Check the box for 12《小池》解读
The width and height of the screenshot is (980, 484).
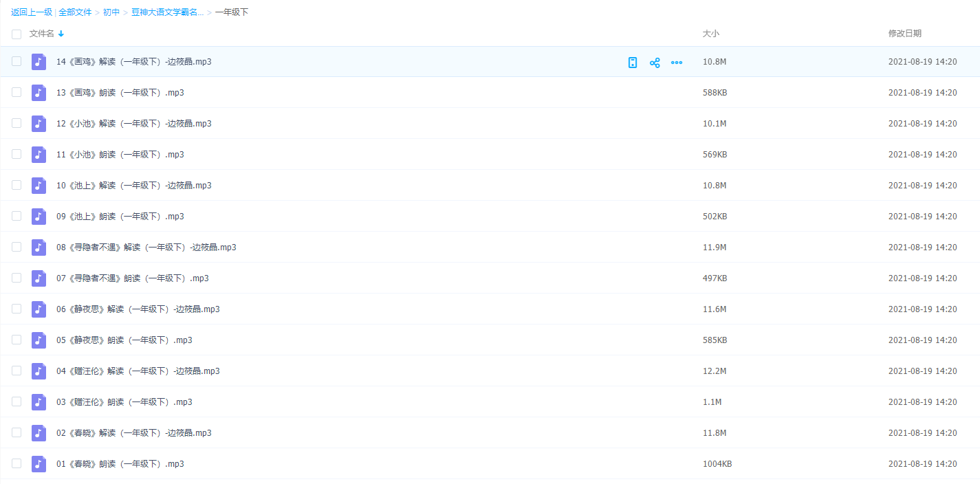point(17,124)
